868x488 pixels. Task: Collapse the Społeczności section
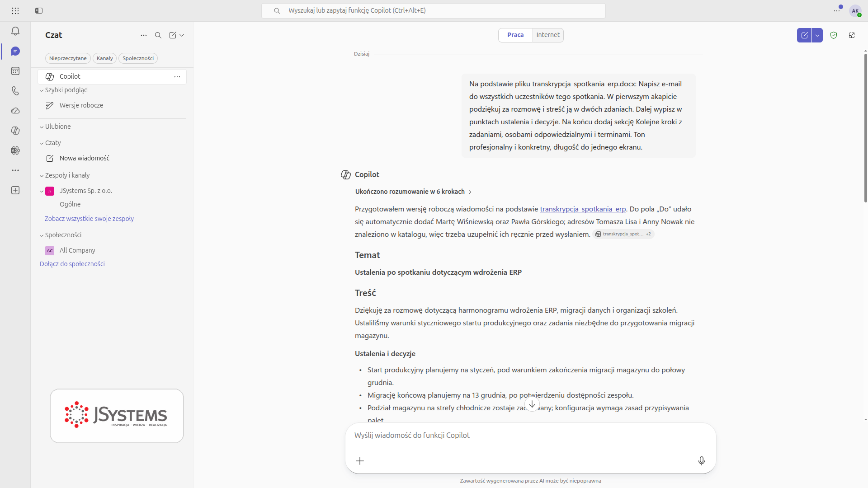click(42, 235)
